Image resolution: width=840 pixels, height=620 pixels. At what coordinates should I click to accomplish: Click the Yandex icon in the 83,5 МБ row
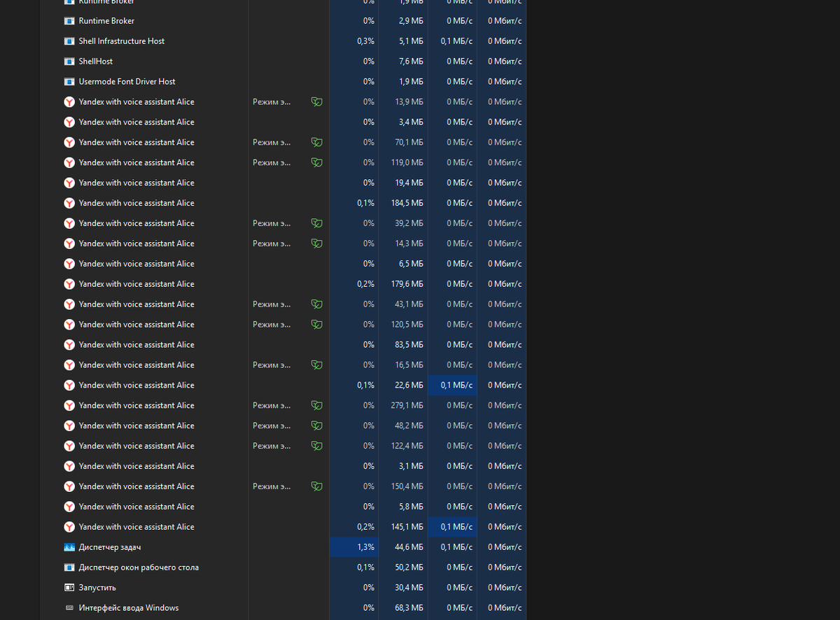coord(69,345)
